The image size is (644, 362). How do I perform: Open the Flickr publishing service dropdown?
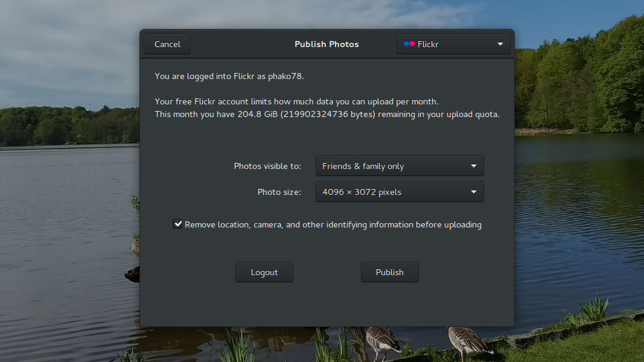click(x=453, y=44)
